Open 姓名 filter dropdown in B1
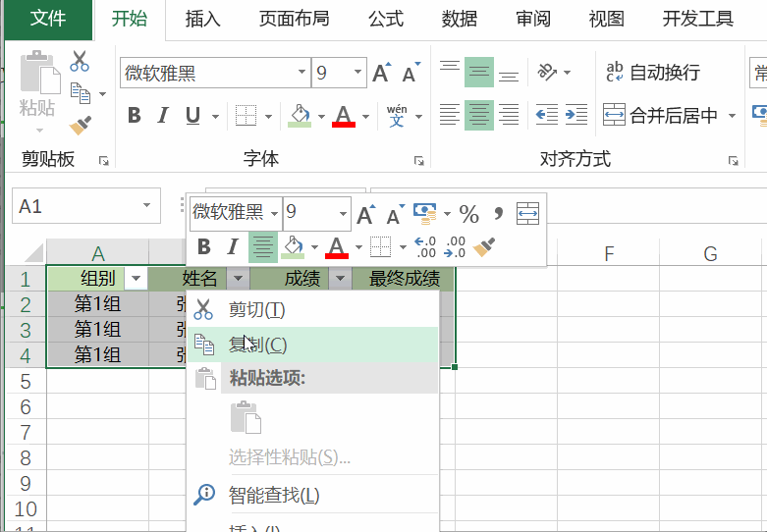The image size is (767, 532). pos(239,279)
